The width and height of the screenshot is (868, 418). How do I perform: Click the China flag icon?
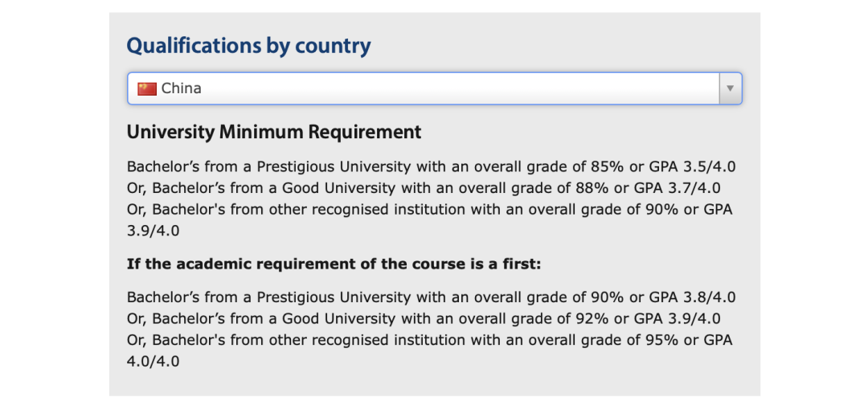pyautogui.click(x=147, y=88)
